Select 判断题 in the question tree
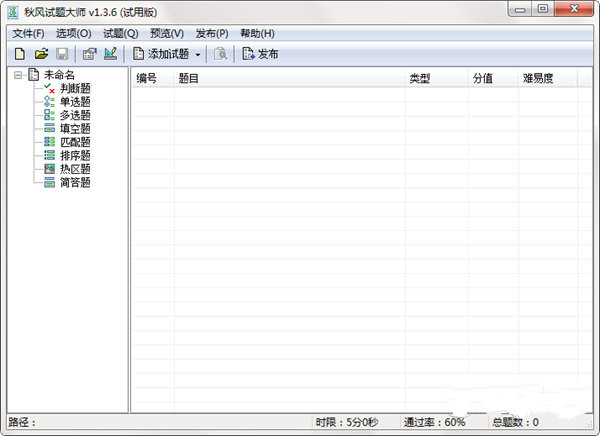 [x=75, y=88]
